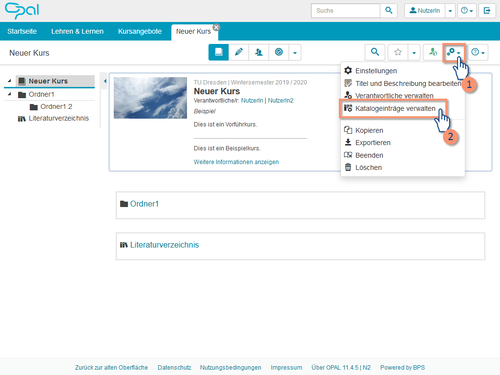Click the folder icon in the Ordner1 card
This screenshot has width=500, height=375.
(x=124, y=204)
